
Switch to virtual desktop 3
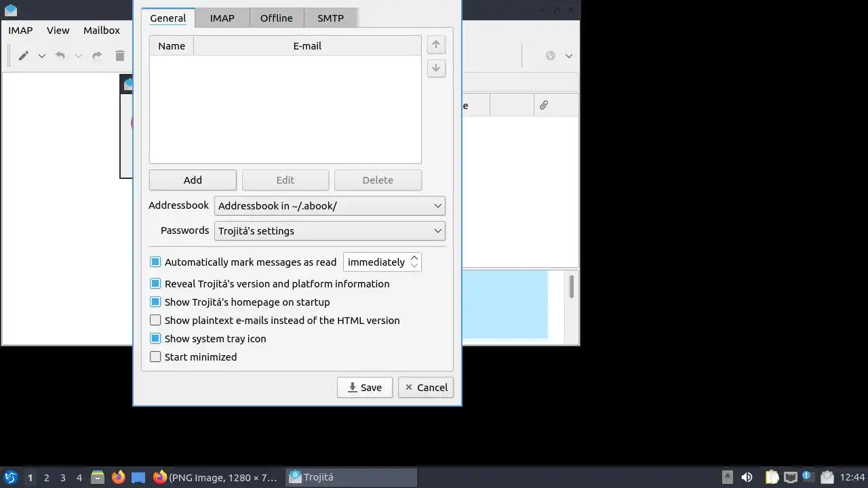[x=62, y=477]
